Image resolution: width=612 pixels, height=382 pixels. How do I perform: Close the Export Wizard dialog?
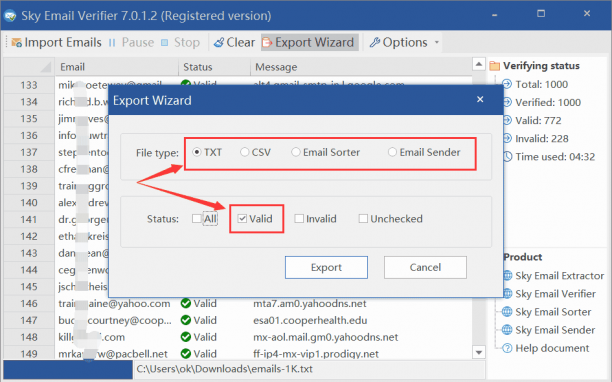click(480, 99)
